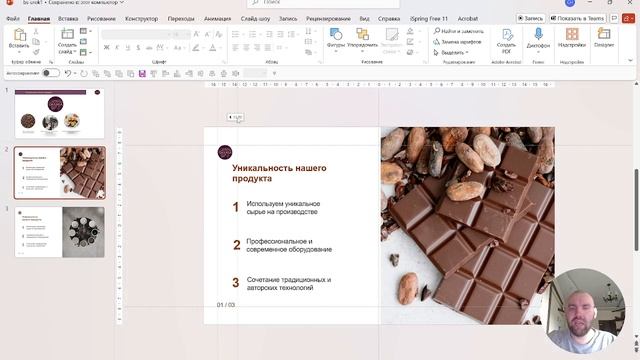Collapse the ribbon with the chevron
Viewport: 640px width, 360px height.
630,60
